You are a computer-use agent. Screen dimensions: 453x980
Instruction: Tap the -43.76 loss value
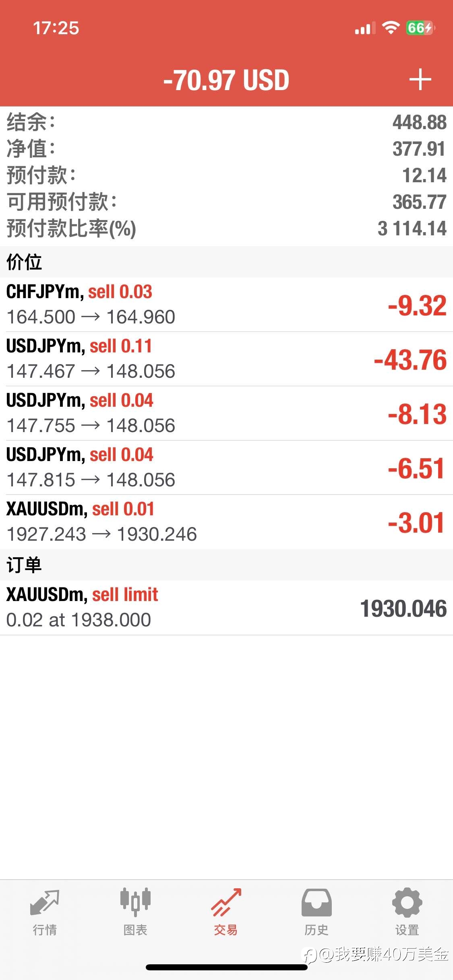(x=410, y=360)
